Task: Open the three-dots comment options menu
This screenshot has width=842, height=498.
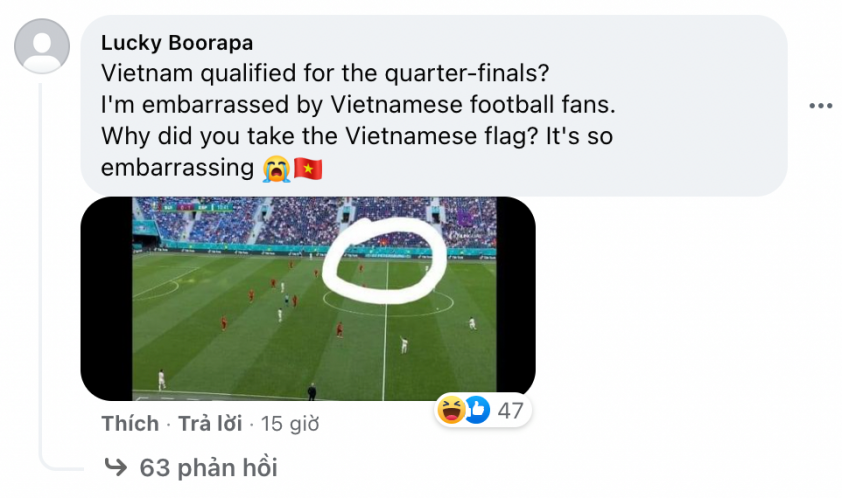Action: coord(821,106)
